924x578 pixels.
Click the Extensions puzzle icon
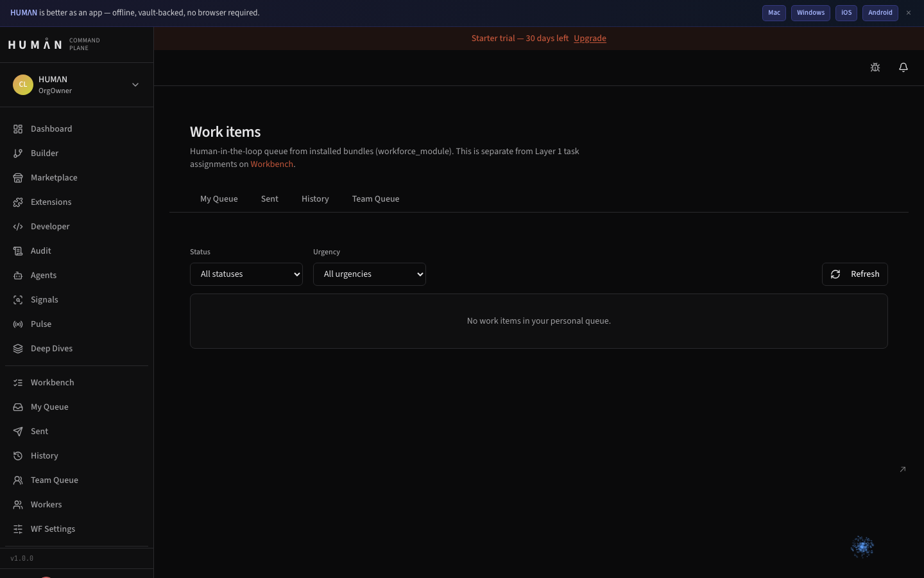coord(18,202)
